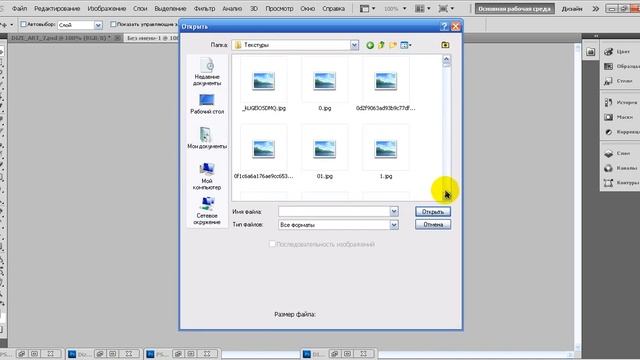The width and height of the screenshot is (640, 360).
Task: Expand the Папка folder dropdown
Action: click(354, 45)
